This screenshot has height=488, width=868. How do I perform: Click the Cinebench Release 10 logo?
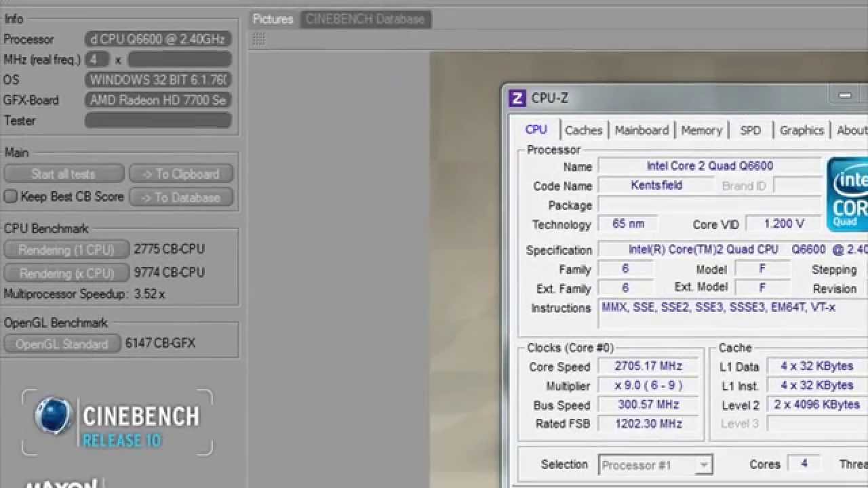coord(117,422)
